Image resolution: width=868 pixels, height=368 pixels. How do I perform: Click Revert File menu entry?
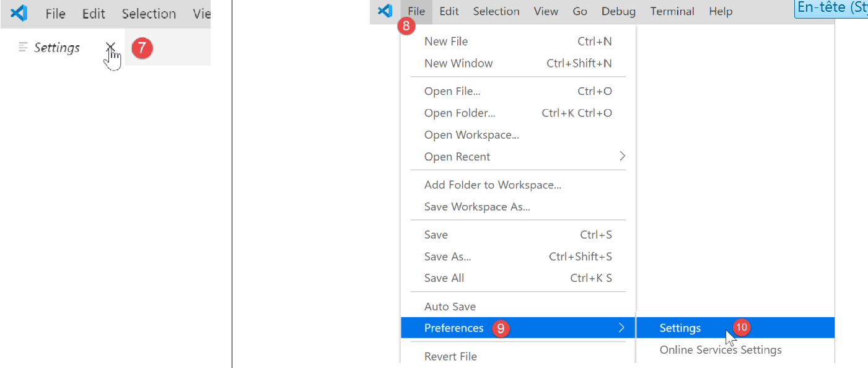point(450,356)
